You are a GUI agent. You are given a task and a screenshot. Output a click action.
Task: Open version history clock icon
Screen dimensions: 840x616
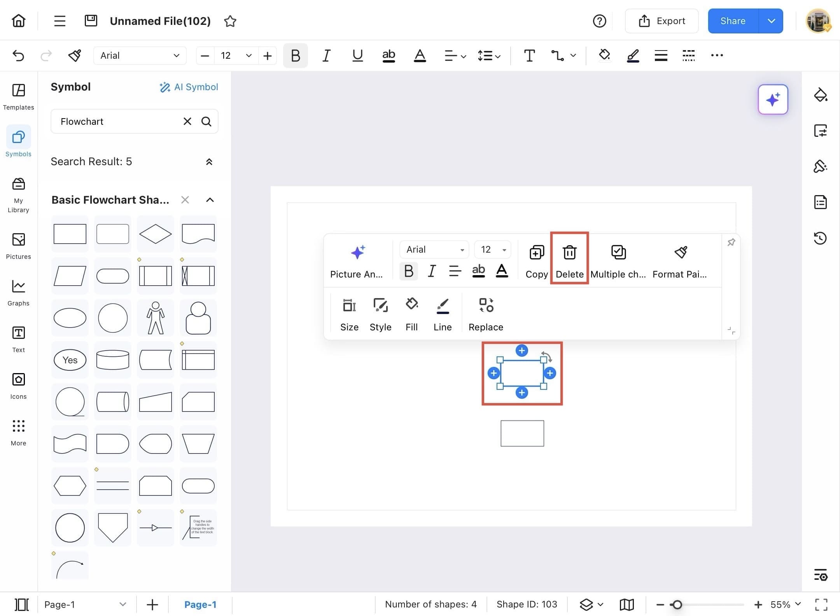click(820, 238)
